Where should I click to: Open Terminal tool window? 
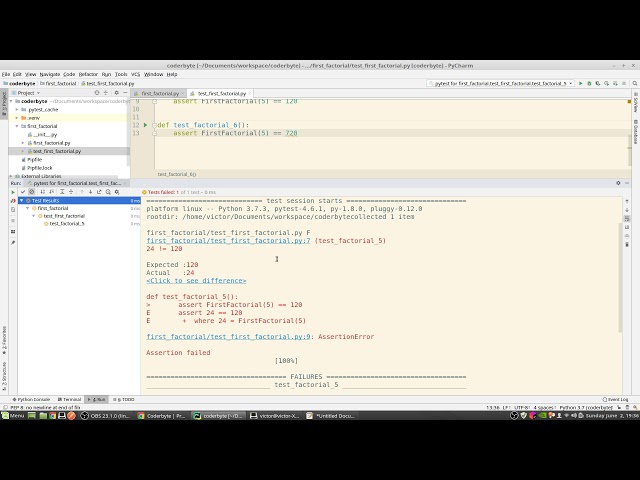click(69, 400)
